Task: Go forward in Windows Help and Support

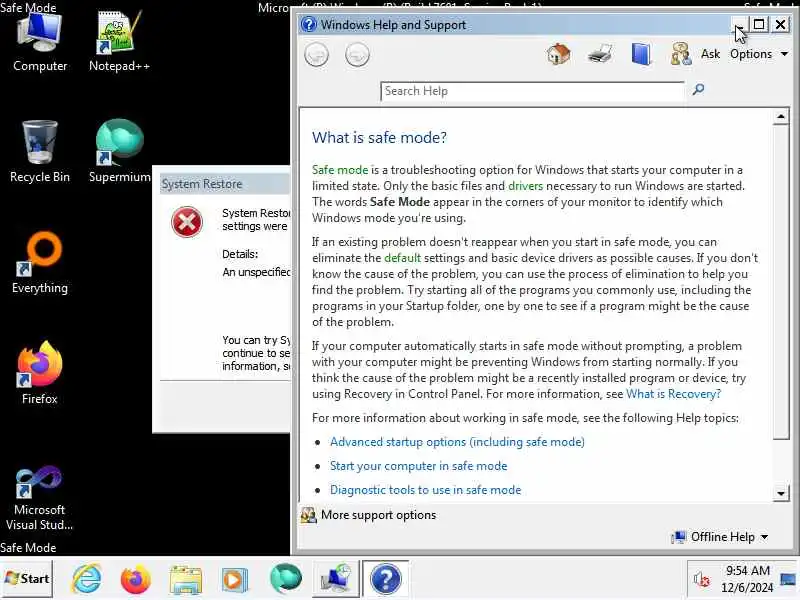Action: (x=357, y=55)
